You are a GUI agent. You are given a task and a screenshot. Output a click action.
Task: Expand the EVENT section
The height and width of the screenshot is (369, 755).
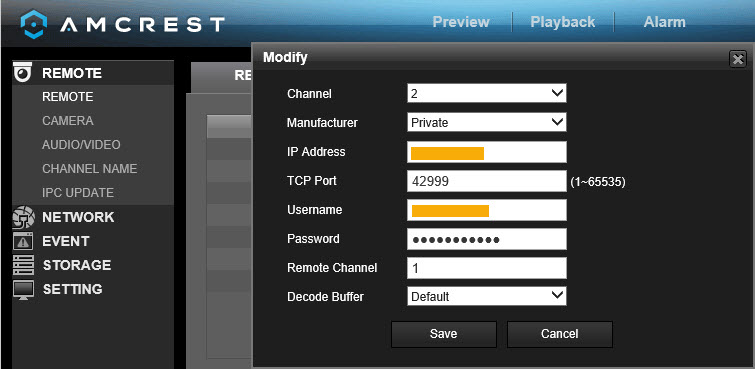tap(66, 241)
